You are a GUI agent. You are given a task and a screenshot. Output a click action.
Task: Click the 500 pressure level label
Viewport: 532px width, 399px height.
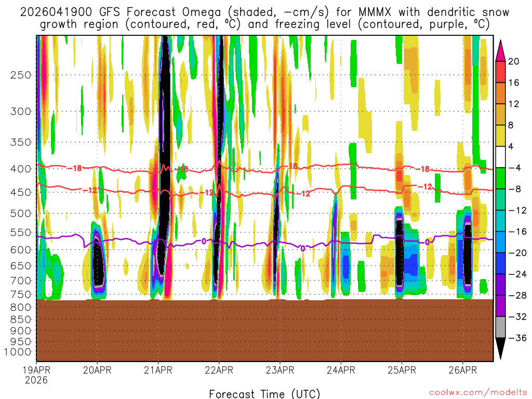[21, 214]
